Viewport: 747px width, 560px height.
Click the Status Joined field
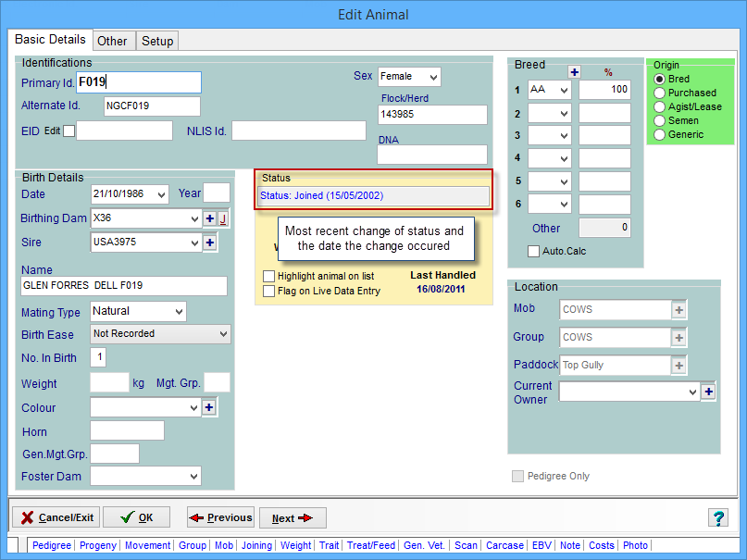pos(373,196)
